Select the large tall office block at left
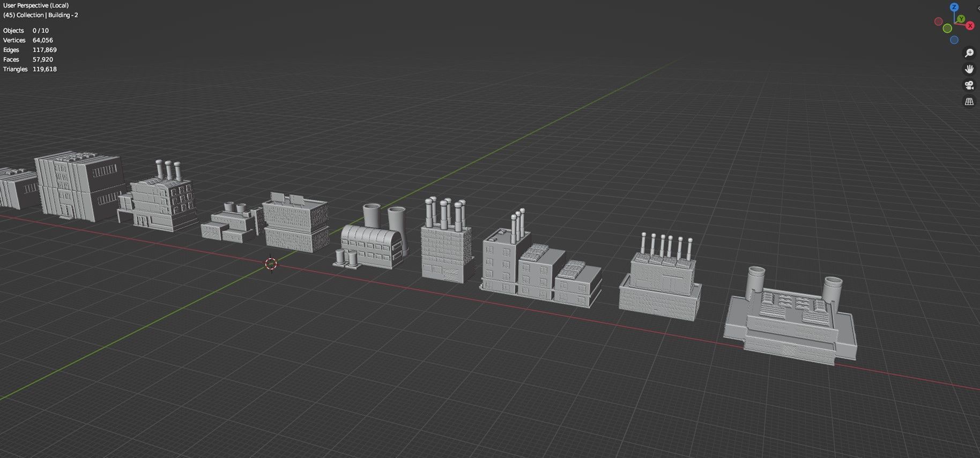The height and width of the screenshot is (458, 980). point(80,186)
